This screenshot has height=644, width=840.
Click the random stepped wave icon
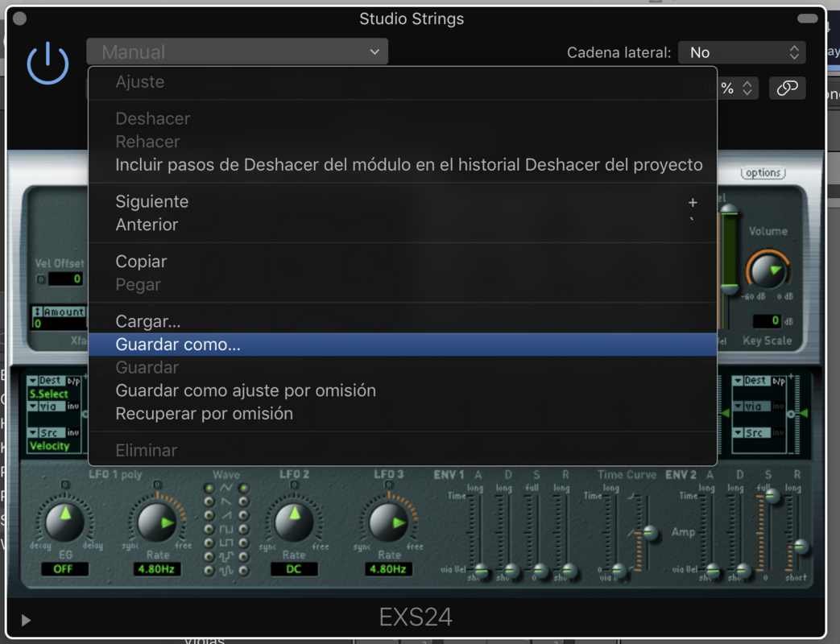point(226,557)
